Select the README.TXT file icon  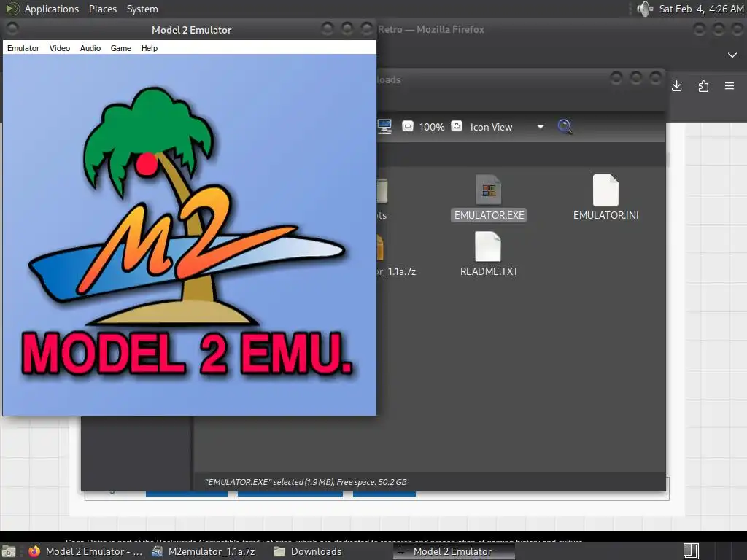[488, 246]
